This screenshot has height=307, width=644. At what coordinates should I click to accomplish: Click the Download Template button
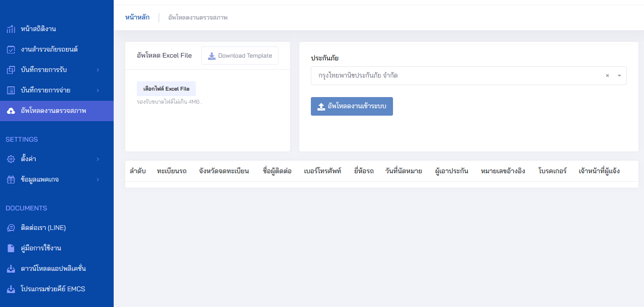tap(239, 55)
